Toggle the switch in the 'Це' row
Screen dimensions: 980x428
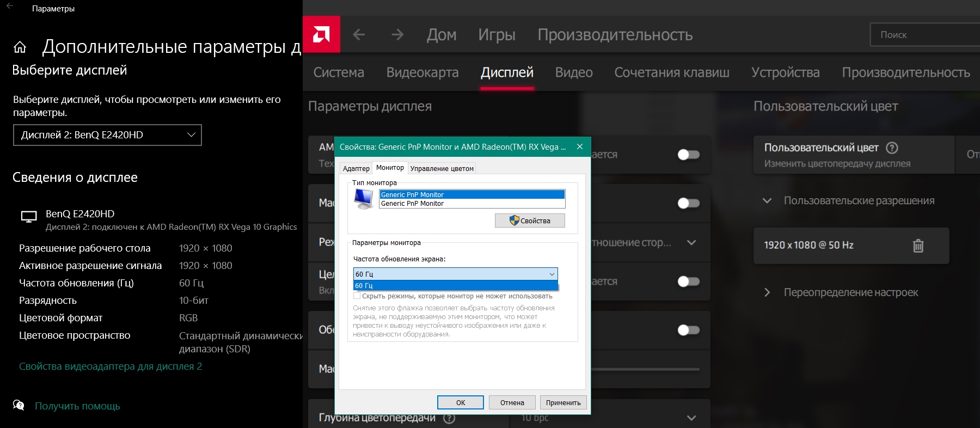688,282
